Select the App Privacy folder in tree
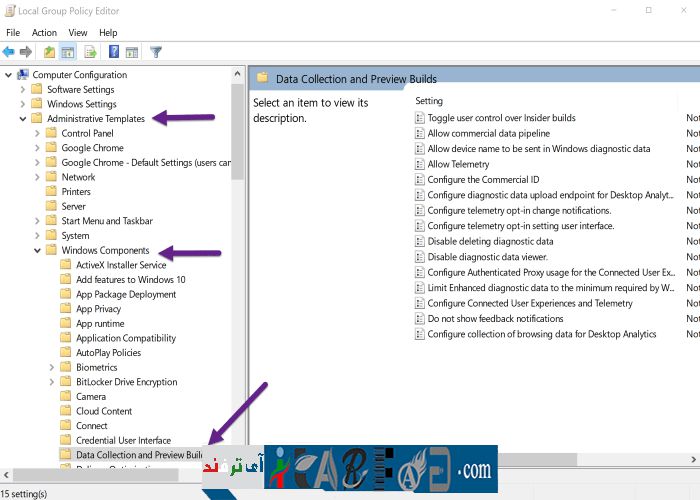The image size is (700, 500). point(98,309)
